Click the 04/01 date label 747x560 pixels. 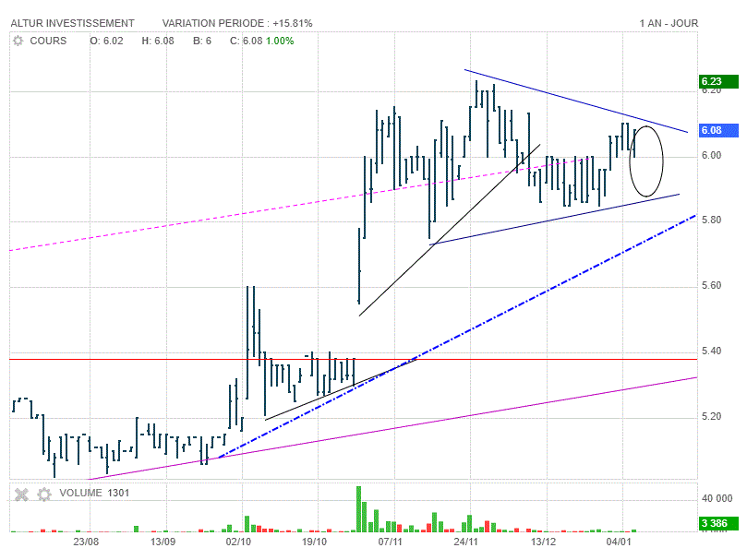(x=619, y=542)
